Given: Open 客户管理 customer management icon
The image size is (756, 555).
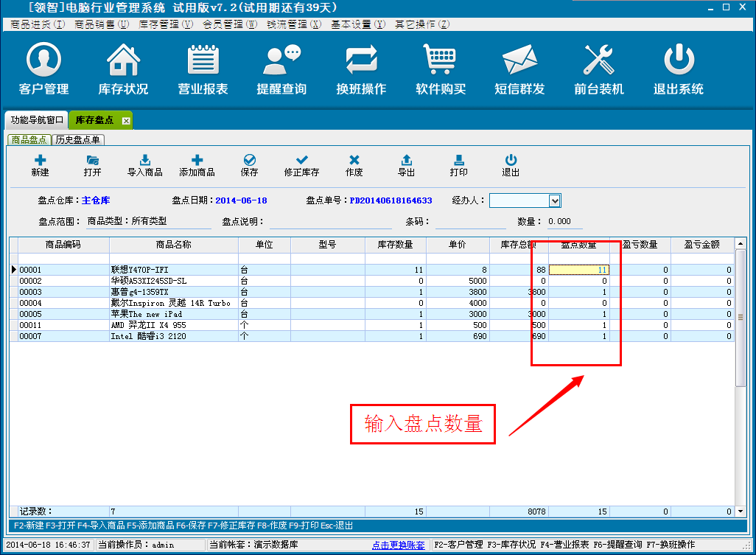Looking at the screenshot, I should point(43,69).
